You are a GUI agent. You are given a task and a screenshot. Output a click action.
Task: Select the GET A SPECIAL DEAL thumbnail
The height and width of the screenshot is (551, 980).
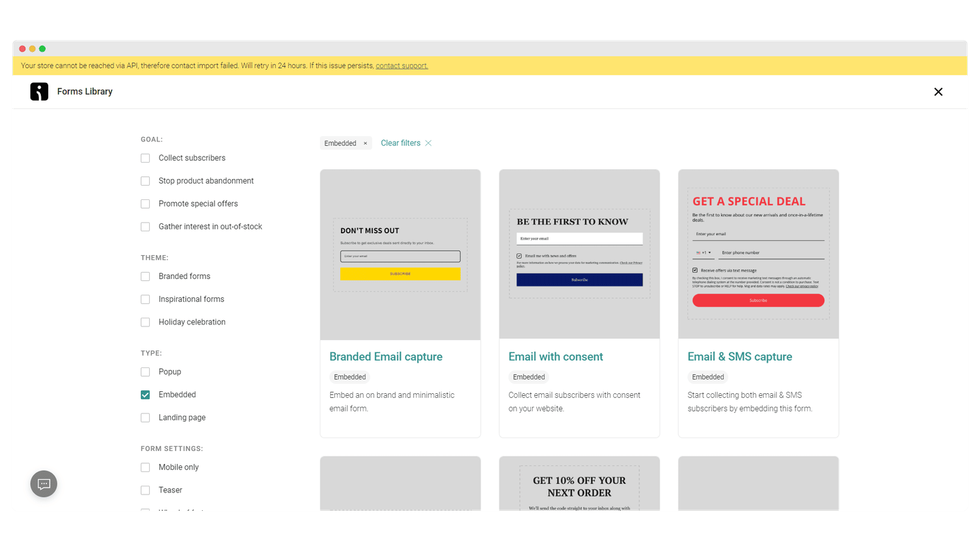(758, 254)
